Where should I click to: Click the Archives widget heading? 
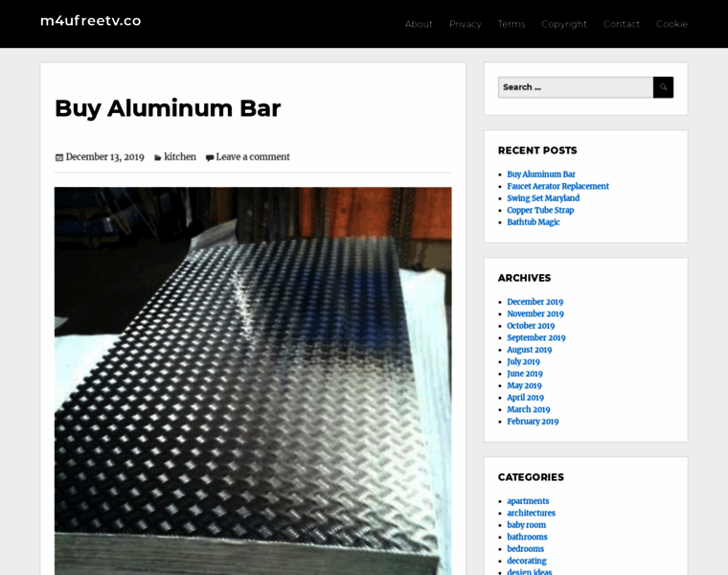(524, 278)
